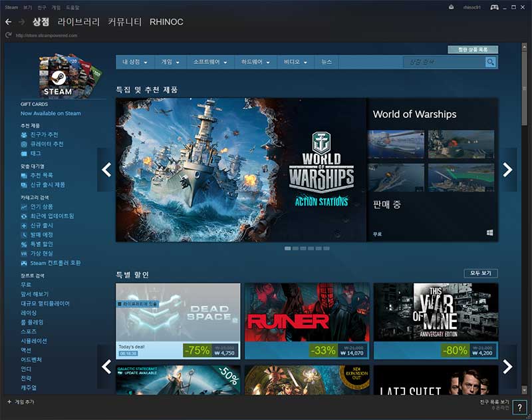This screenshot has width=532, height=420.
Task: View first World of Warships screenshot
Action: point(396,144)
